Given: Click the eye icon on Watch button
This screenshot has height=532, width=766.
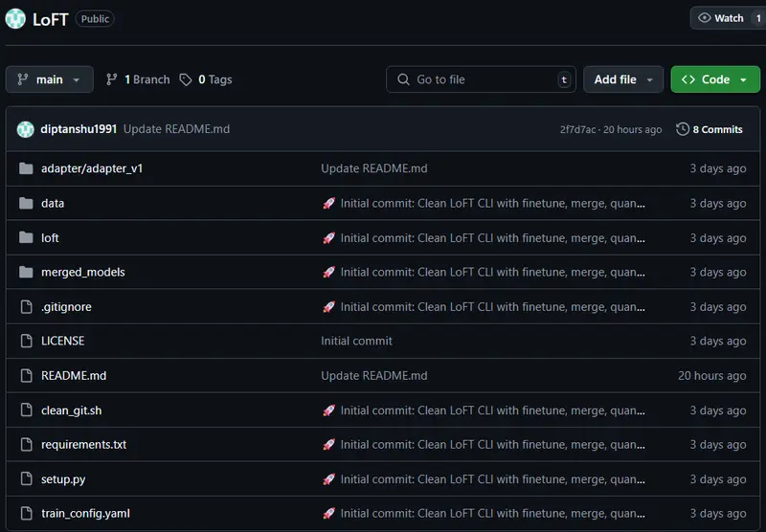Looking at the screenshot, I should coord(704,18).
